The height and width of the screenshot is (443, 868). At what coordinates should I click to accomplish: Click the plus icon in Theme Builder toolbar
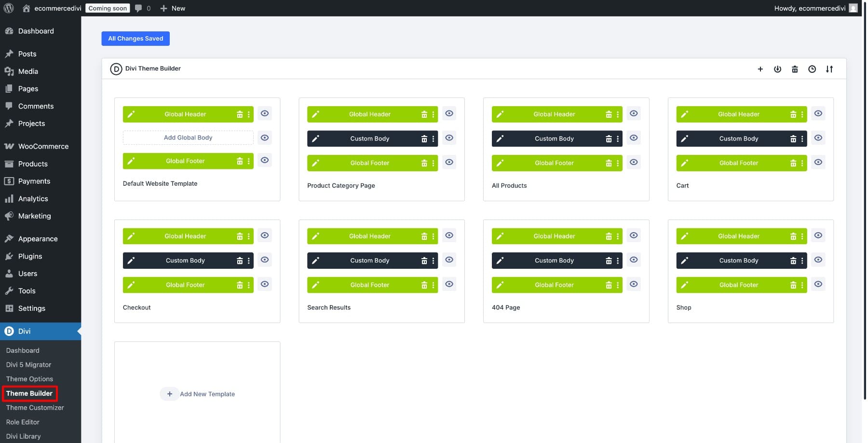pos(760,69)
